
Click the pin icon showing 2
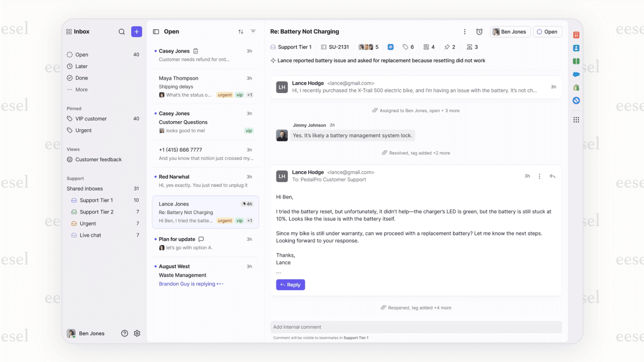[450, 47]
